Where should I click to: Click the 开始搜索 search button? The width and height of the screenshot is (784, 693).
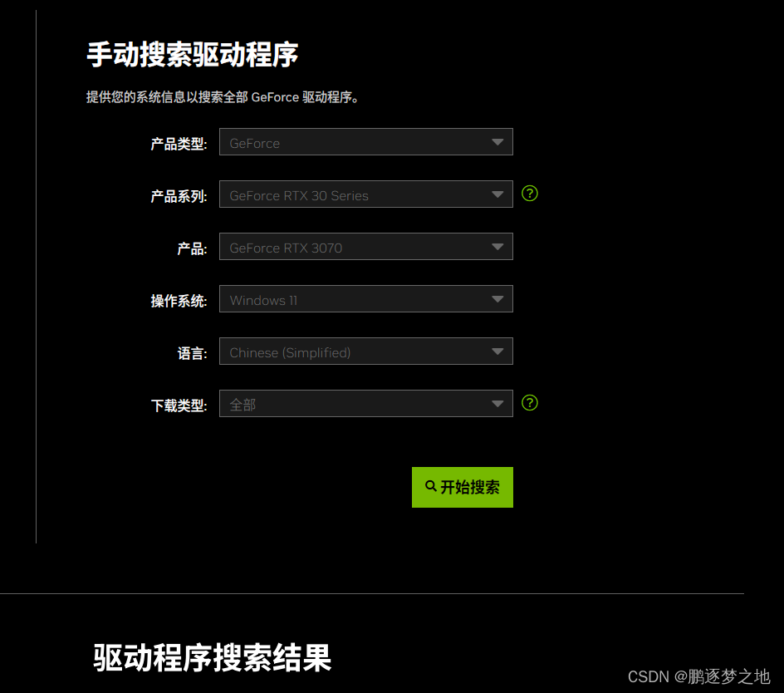pyautogui.click(x=463, y=488)
